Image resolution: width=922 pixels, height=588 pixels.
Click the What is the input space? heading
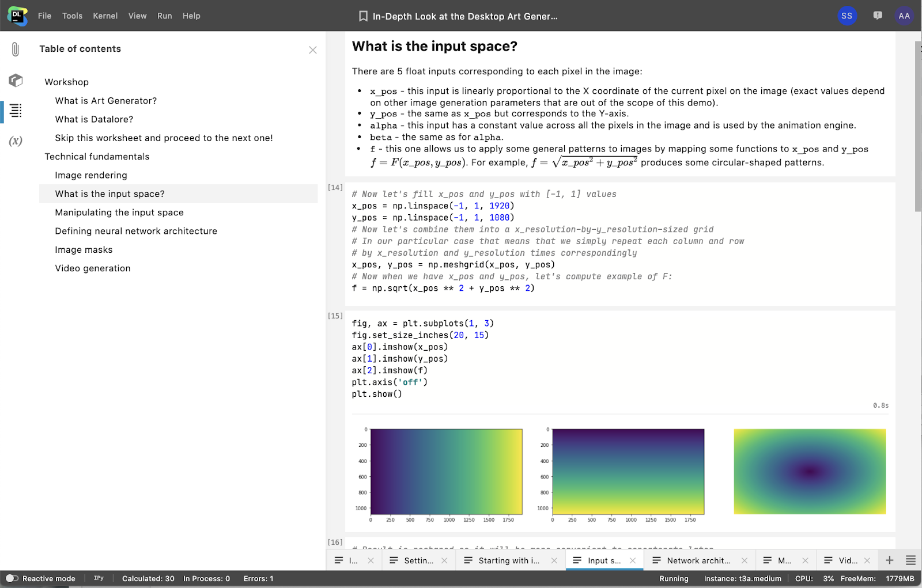pos(434,46)
